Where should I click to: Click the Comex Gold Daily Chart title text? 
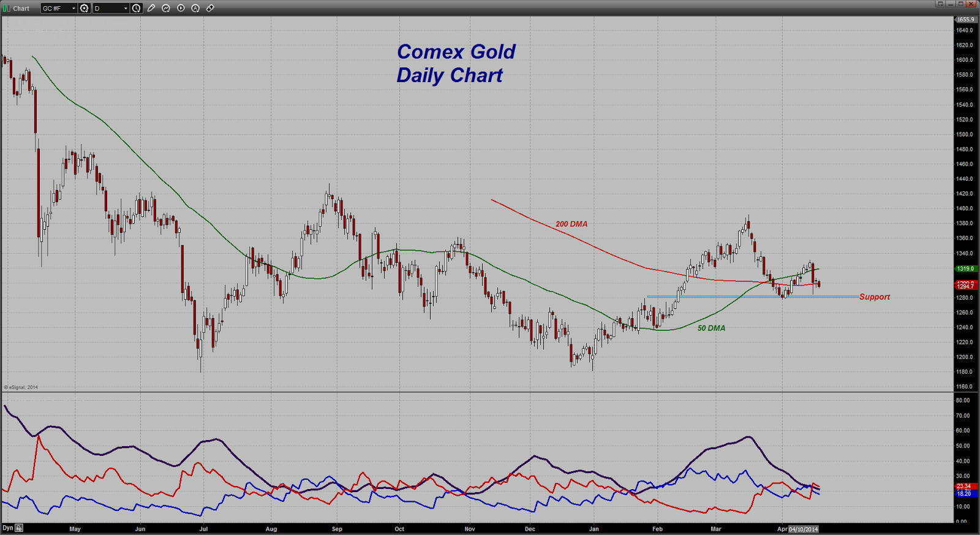(456, 63)
